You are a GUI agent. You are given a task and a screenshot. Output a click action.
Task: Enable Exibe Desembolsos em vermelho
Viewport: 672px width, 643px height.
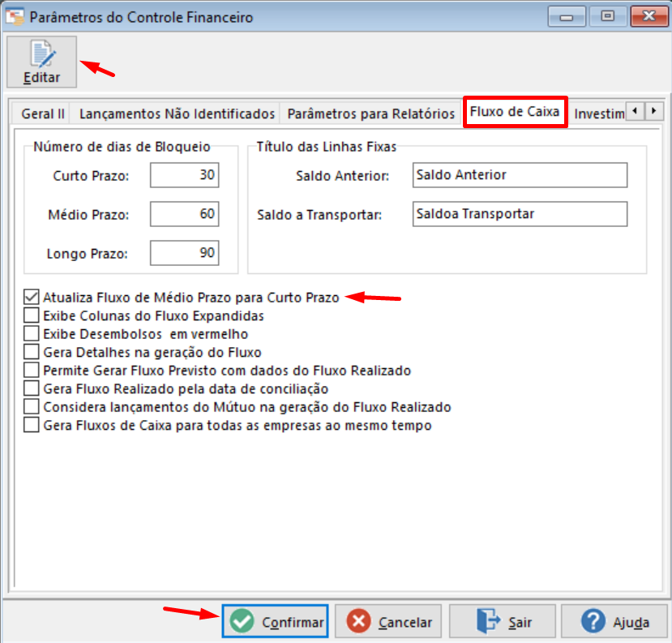32,333
